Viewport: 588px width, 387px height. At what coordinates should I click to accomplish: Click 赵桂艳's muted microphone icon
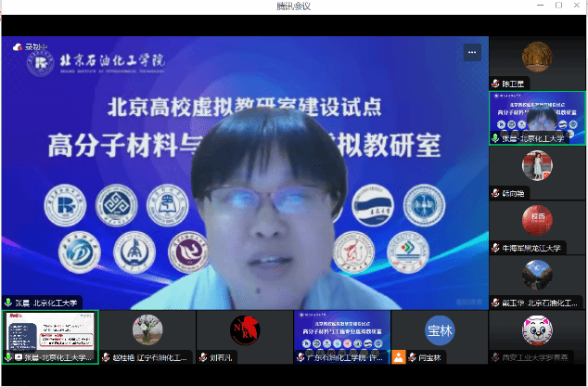106,357
